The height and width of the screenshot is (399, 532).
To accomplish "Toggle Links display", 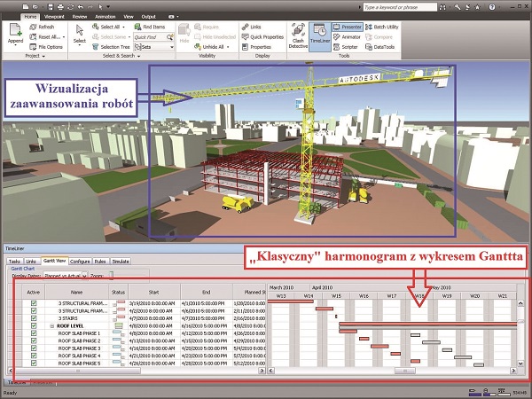I will click(252, 27).
